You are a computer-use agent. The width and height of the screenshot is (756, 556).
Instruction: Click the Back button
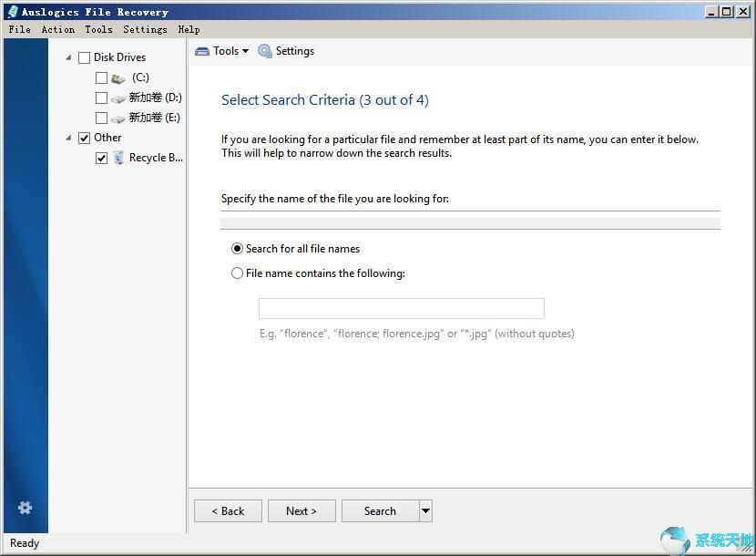228,510
